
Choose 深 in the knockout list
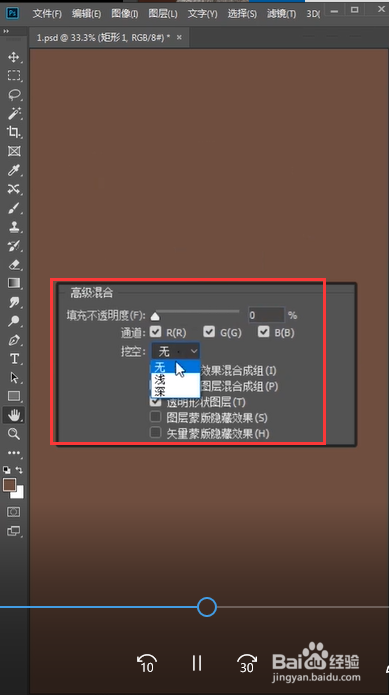click(175, 391)
